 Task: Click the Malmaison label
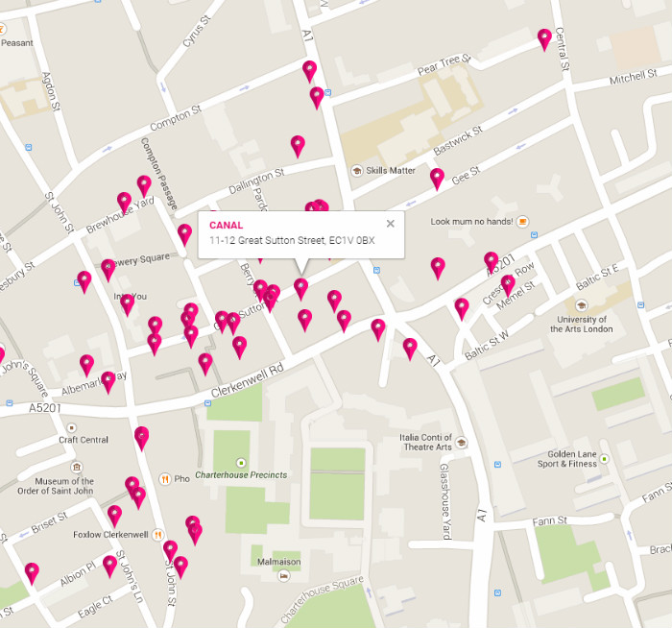pos(279,562)
